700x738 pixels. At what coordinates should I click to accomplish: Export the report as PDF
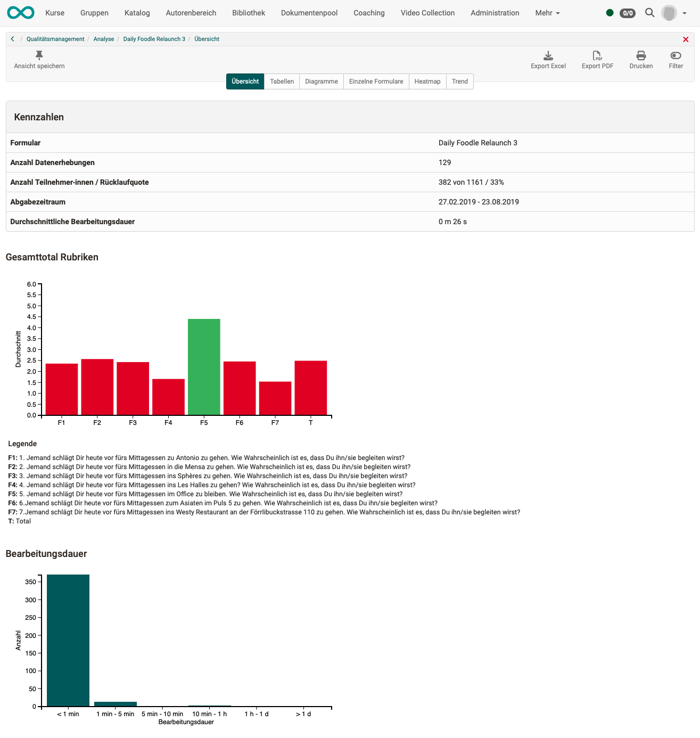pos(597,59)
